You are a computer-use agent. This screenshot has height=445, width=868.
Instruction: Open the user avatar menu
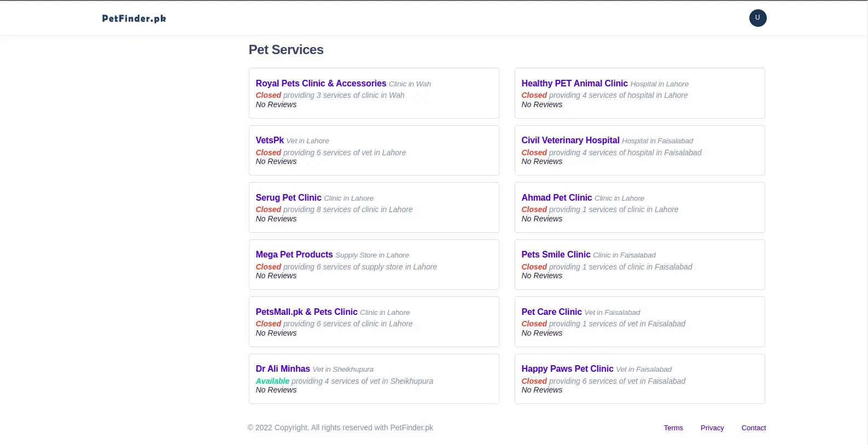coord(758,18)
